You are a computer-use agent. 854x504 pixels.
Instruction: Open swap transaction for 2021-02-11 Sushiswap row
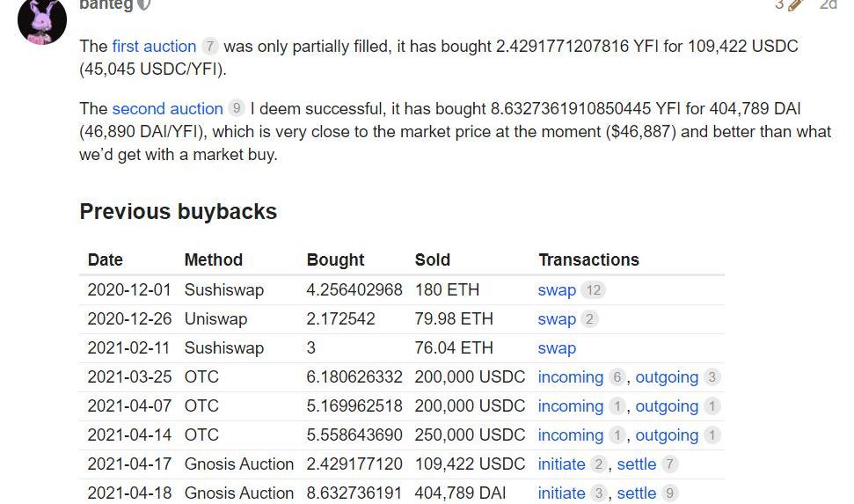(x=557, y=348)
